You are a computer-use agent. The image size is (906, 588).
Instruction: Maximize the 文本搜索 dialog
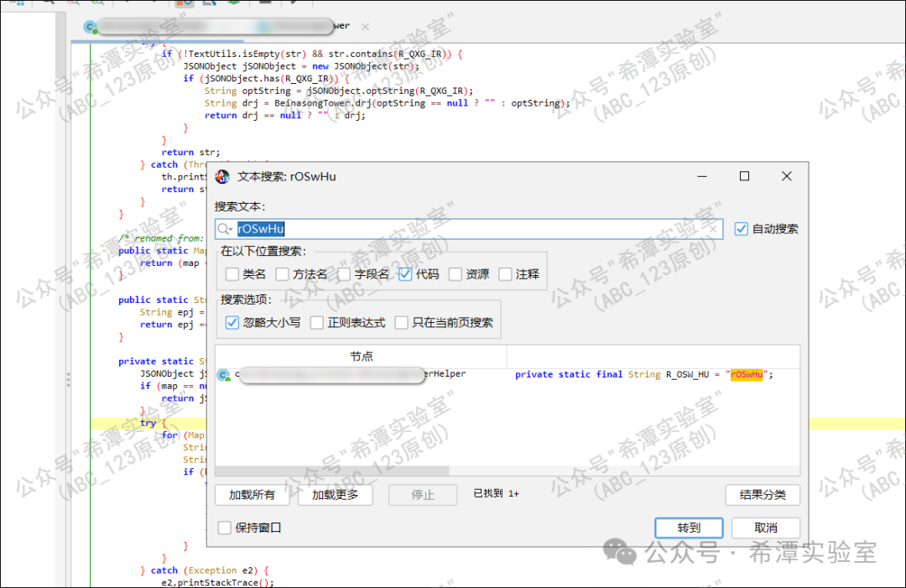pyautogui.click(x=744, y=176)
